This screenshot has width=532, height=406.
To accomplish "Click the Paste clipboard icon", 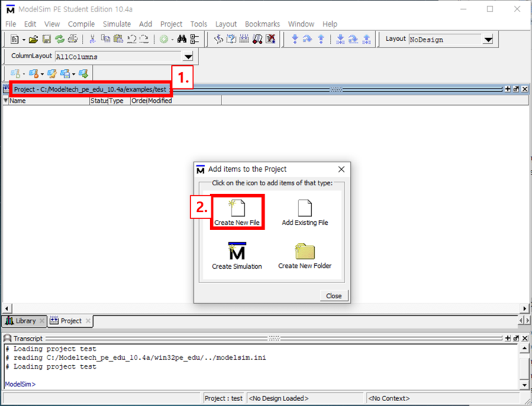I will [x=118, y=40].
